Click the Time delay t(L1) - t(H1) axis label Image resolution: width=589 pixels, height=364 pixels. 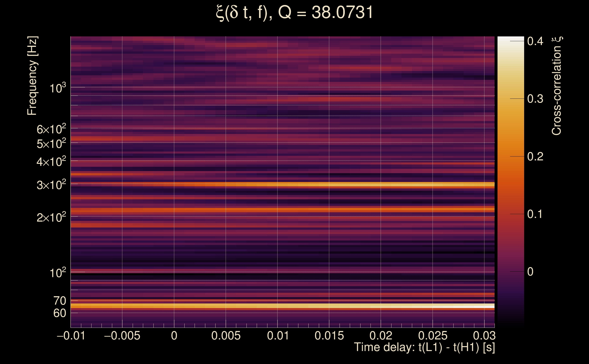click(424, 347)
